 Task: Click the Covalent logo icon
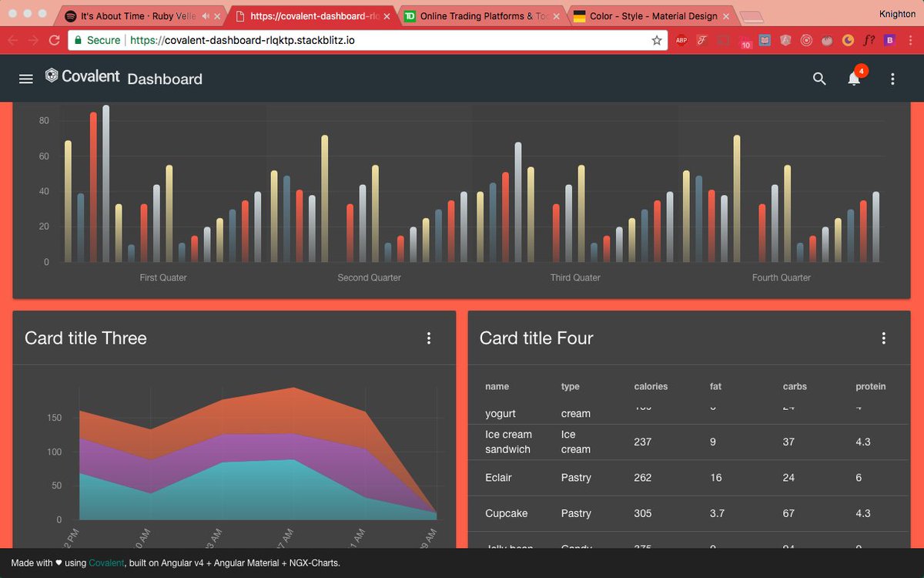[x=51, y=75]
